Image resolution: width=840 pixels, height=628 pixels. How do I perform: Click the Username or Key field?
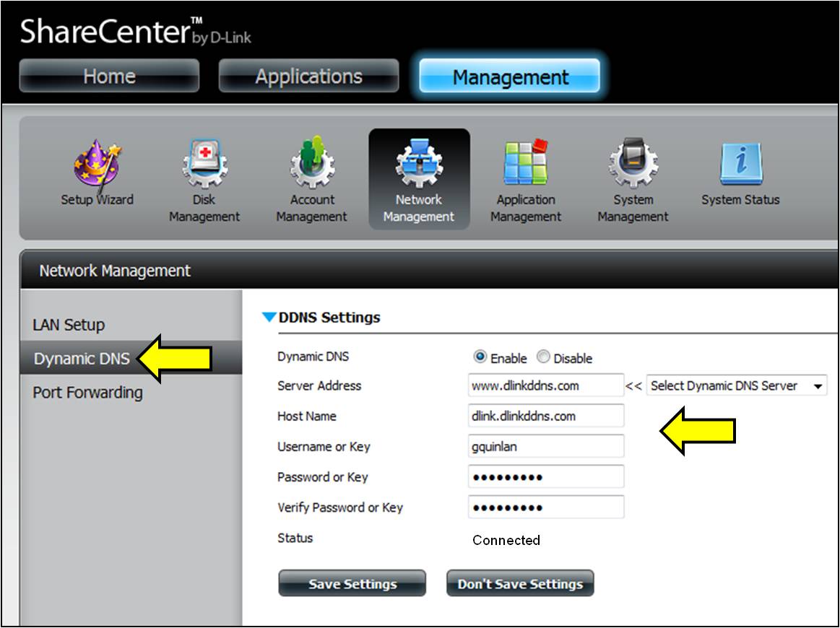(x=546, y=447)
